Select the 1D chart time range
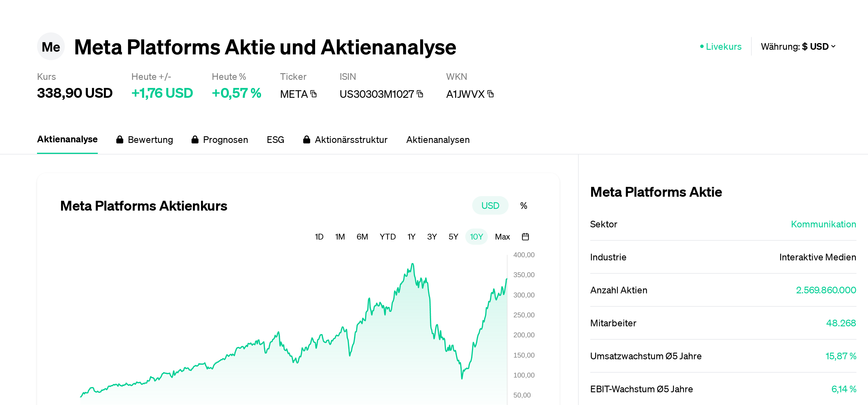868x405 pixels. pyautogui.click(x=319, y=237)
